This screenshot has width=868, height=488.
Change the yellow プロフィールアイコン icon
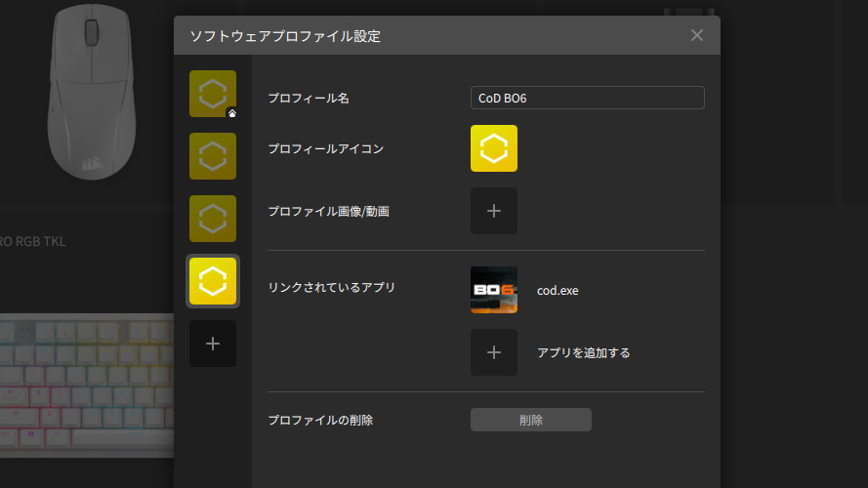click(x=494, y=148)
